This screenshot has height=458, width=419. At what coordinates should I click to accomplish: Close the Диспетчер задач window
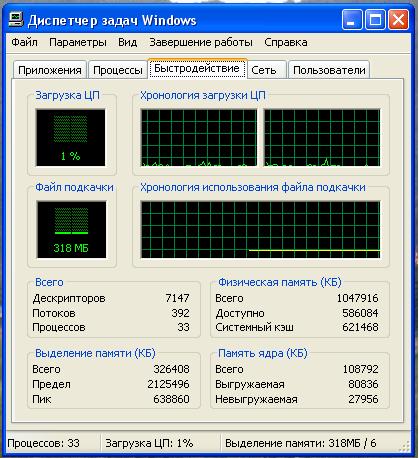tap(399, 20)
